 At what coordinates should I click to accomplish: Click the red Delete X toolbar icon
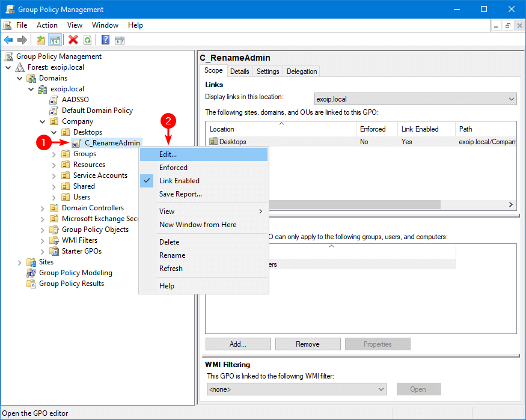[73, 40]
